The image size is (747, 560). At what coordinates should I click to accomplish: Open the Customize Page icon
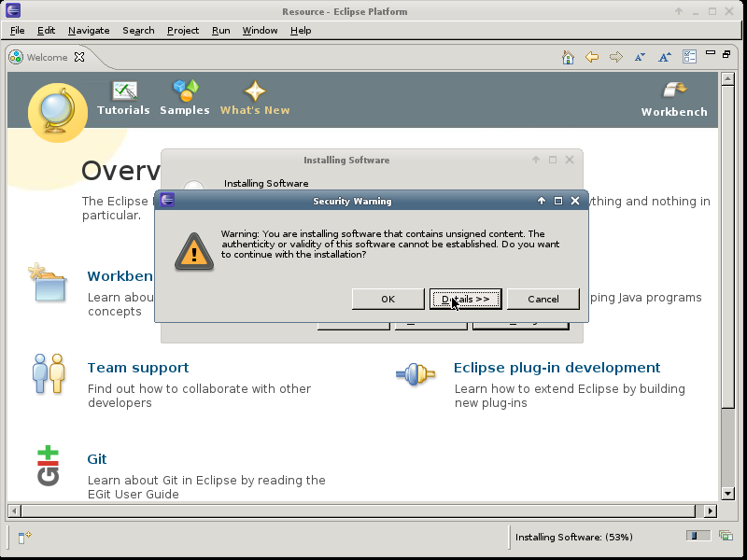tap(689, 57)
